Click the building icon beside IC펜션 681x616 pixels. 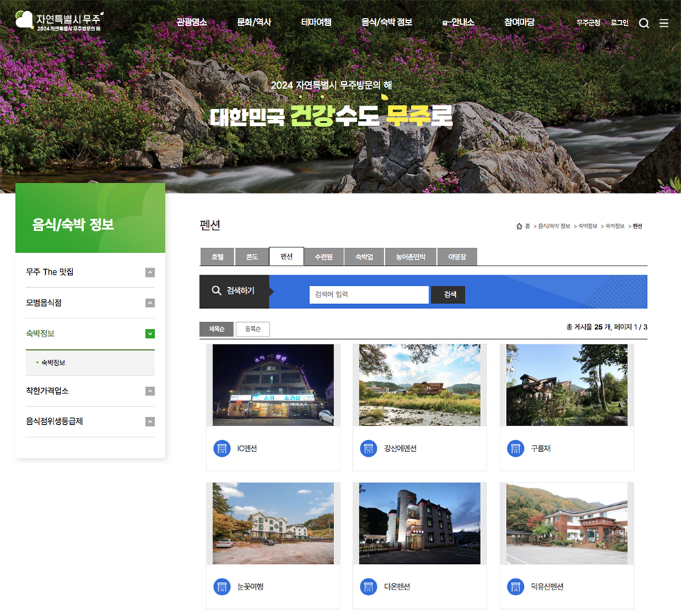(x=222, y=448)
